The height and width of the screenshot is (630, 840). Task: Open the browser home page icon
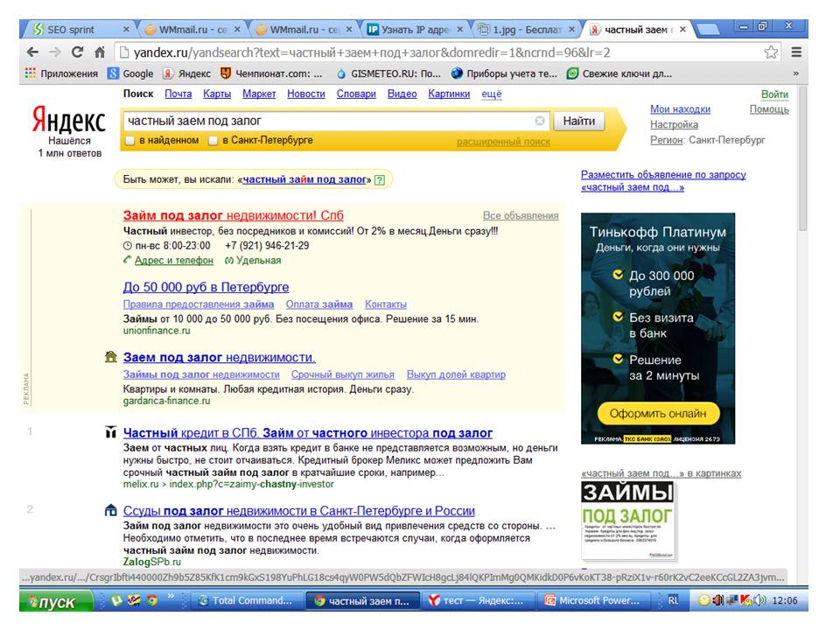click(100, 52)
